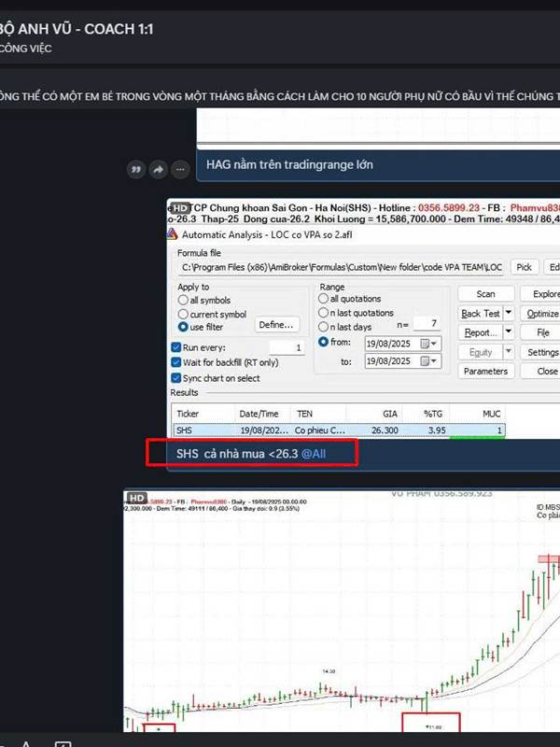Viewport: 560px width, 747px height.
Task: Open the to date 19/08/2025 picker arrow
Action: coord(434,361)
